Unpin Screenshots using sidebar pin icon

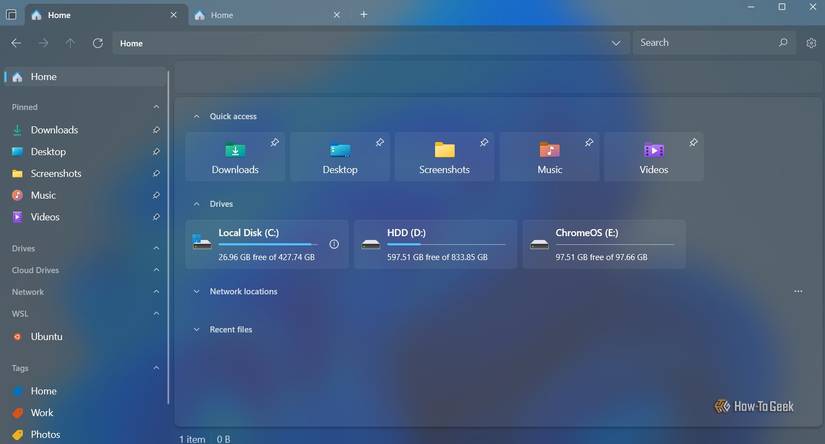click(156, 173)
